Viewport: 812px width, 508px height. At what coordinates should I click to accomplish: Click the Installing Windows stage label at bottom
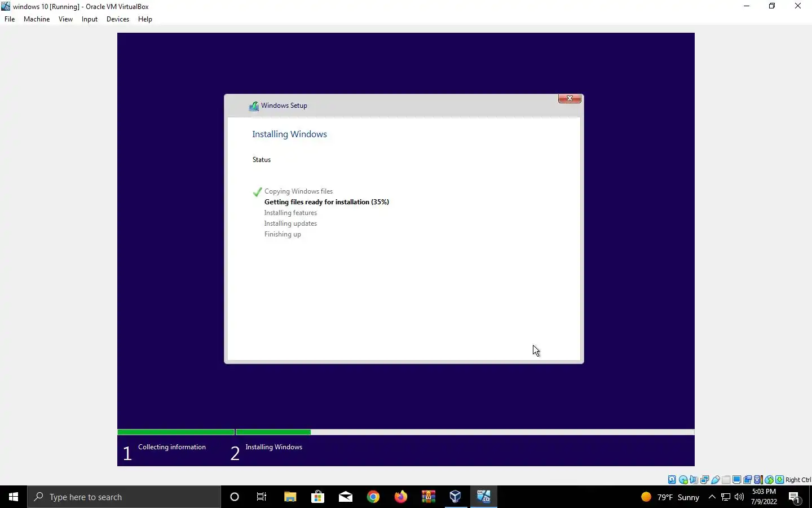273,447
